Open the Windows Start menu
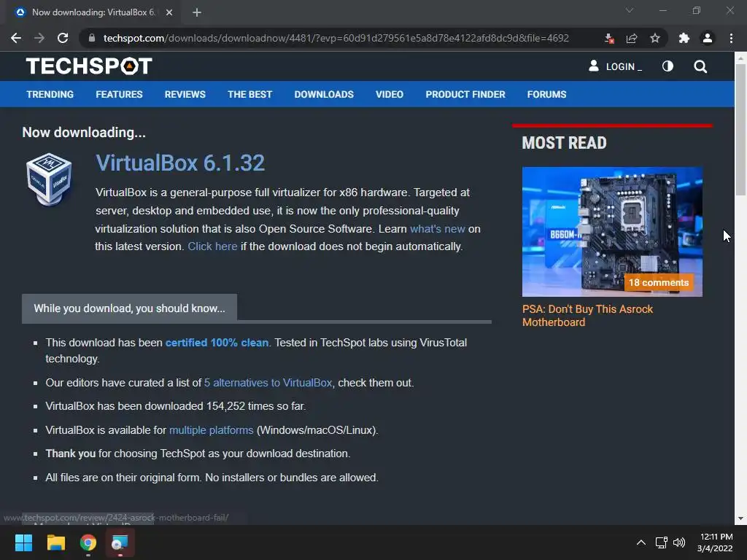Screen dimensions: 747x560 coord(23,542)
